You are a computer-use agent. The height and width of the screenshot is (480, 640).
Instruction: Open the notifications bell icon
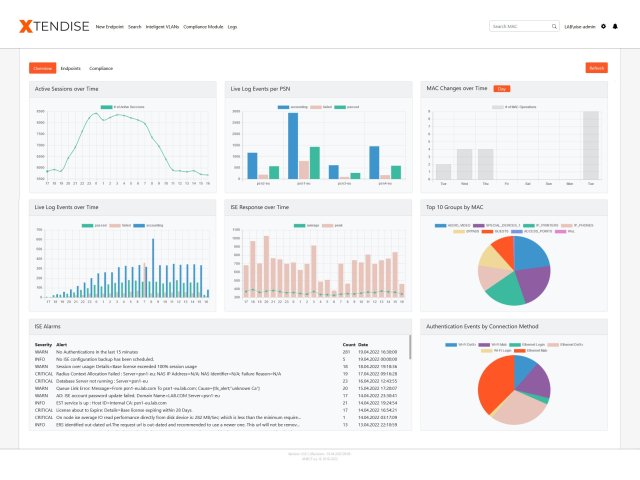pos(615,26)
